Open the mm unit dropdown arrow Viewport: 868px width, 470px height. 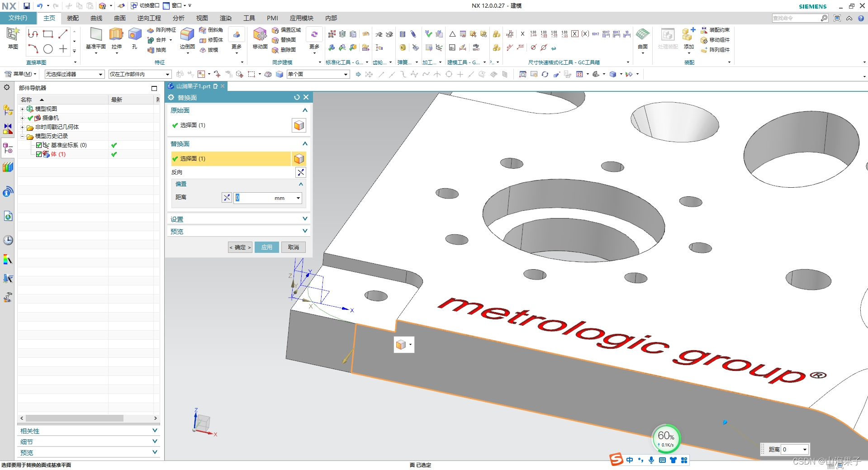(x=298, y=198)
